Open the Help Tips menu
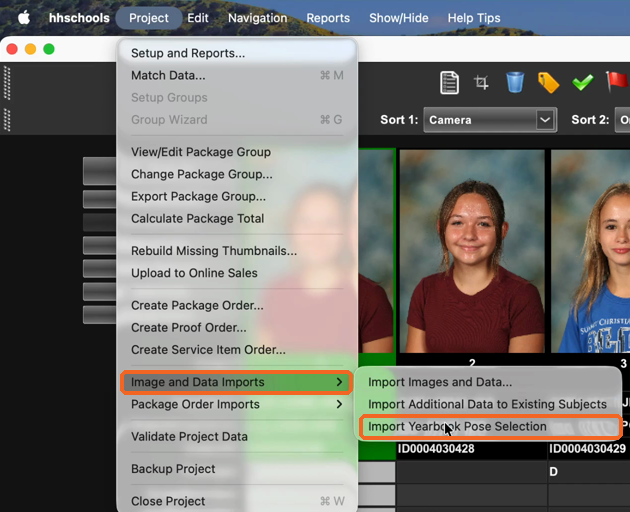This screenshot has height=512, width=630. coord(474,18)
